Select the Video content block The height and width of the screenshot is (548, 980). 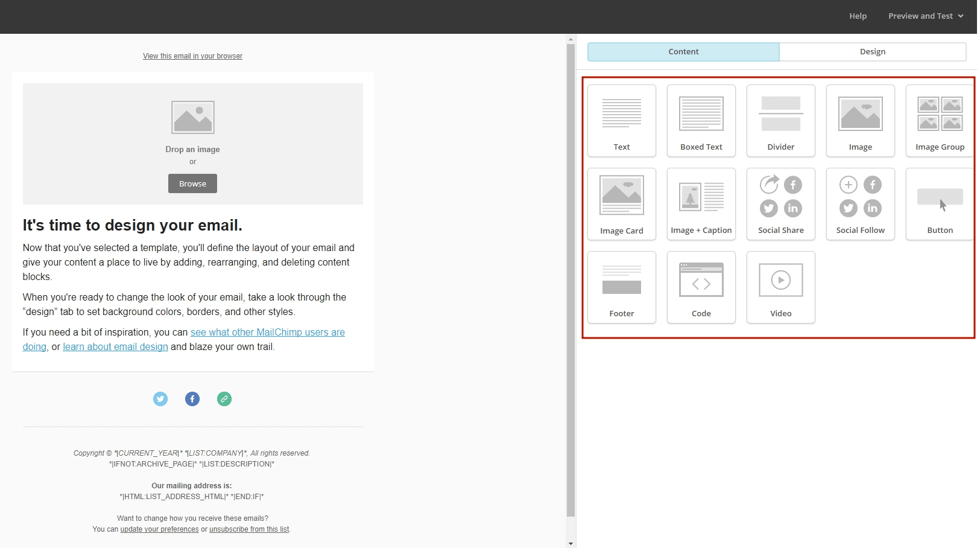click(x=781, y=287)
